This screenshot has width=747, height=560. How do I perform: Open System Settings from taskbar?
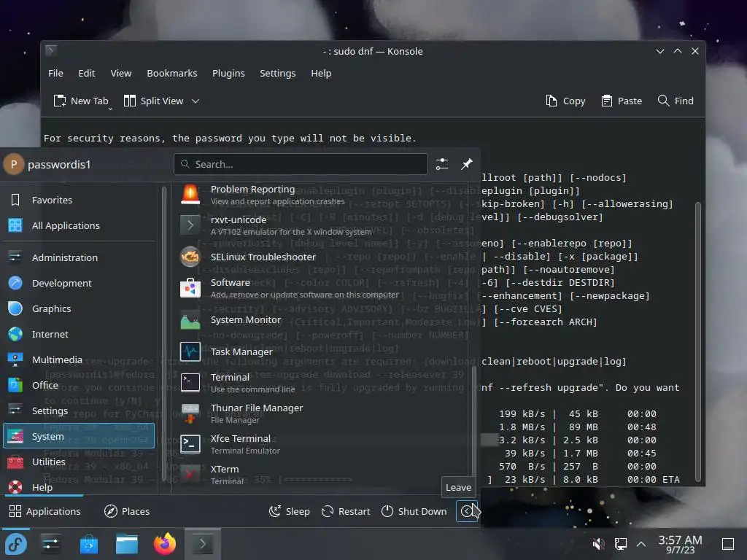(x=51, y=544)
